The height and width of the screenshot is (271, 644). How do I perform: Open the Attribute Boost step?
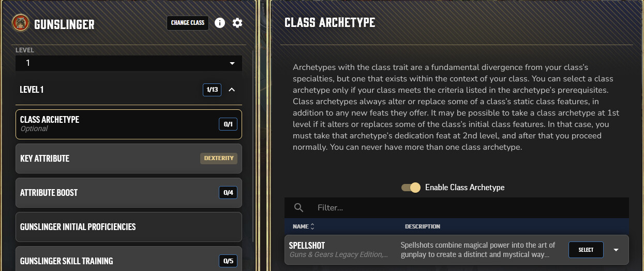pos(128,193)
